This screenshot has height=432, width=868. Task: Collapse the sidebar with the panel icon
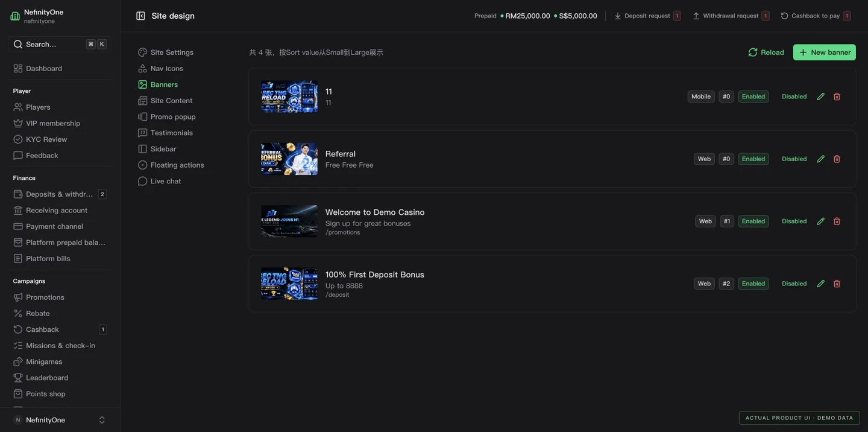140,16
